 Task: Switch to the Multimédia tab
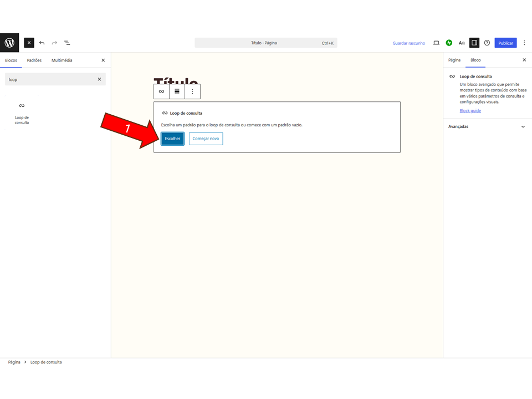62,60
